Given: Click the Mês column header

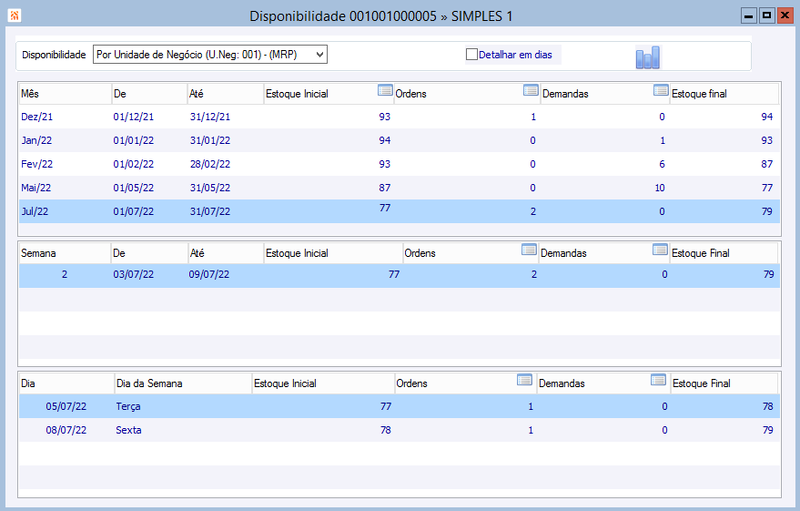Looking at the screenshot, I should [65, 94].
